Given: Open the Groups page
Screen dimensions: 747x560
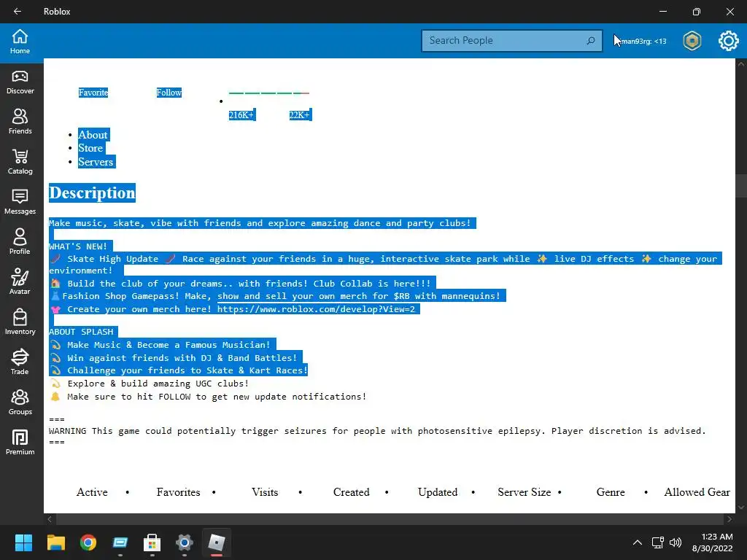Looking at the screenshot, I should tap(20, 402).
